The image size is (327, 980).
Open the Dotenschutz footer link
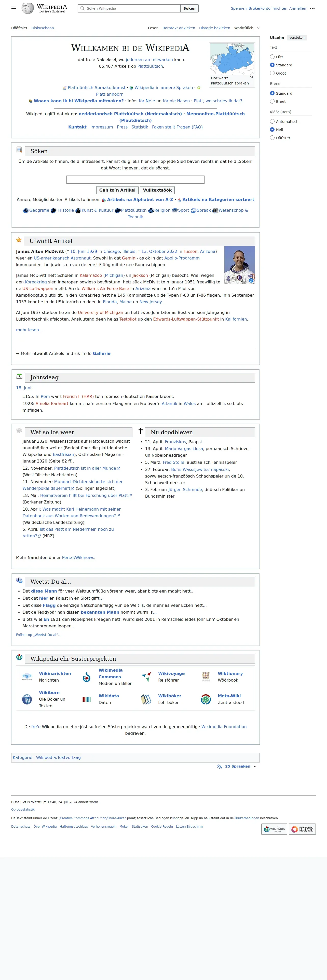coord(21,826)
